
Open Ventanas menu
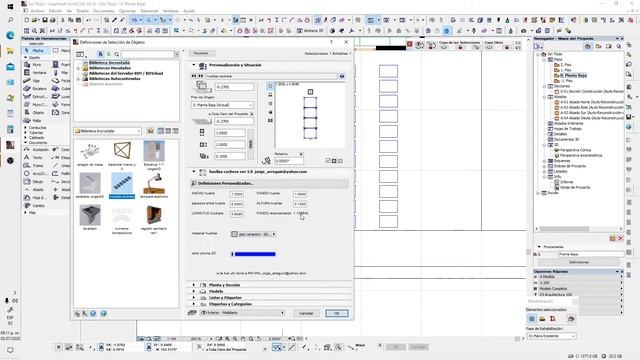pyautogui.click(x=171, y=11)
